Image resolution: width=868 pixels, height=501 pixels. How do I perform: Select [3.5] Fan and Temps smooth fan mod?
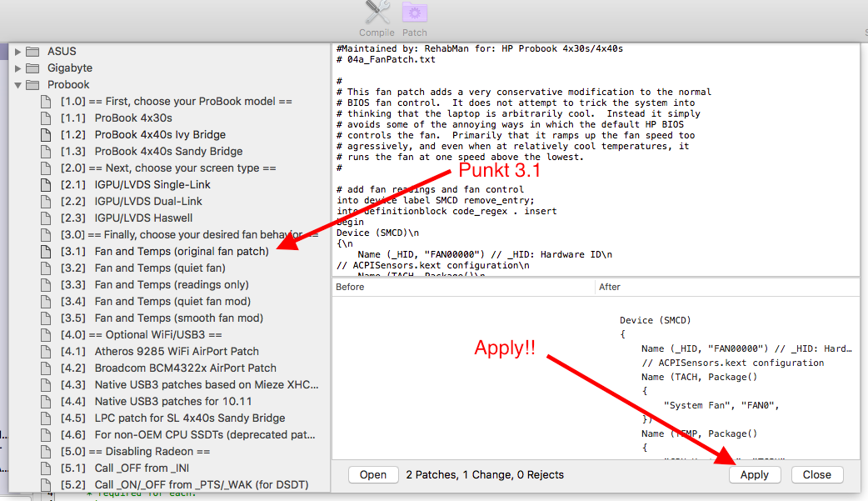click(x=162, y=318)
